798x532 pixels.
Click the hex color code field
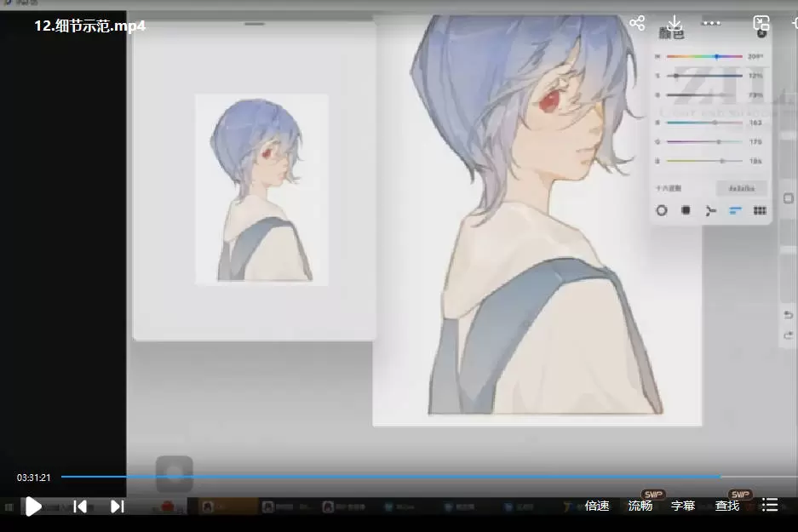742,189
